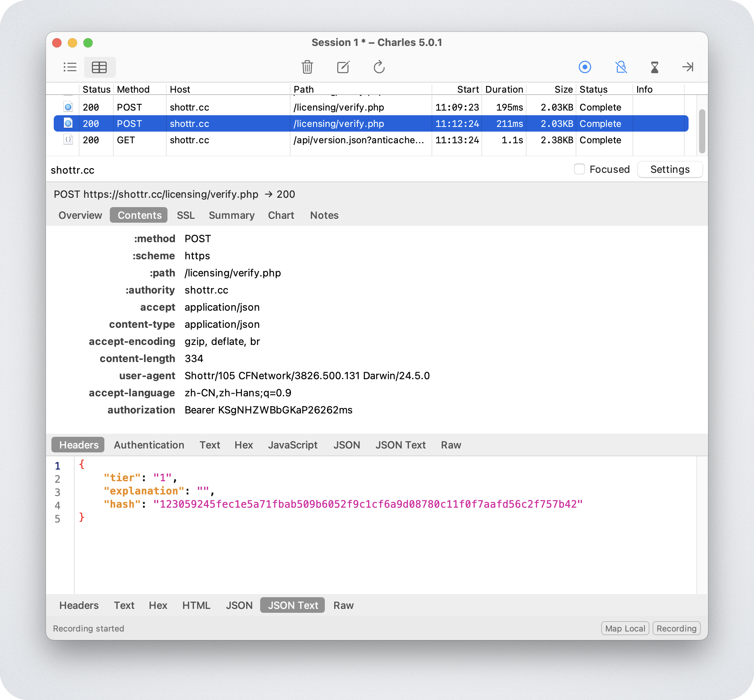
Task: Open the Summary tab
Action: pos(231,215)
